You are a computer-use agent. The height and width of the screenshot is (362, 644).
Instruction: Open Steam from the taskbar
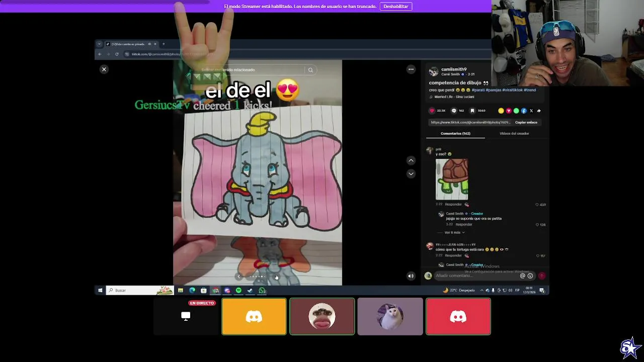[x=250, y=290]
